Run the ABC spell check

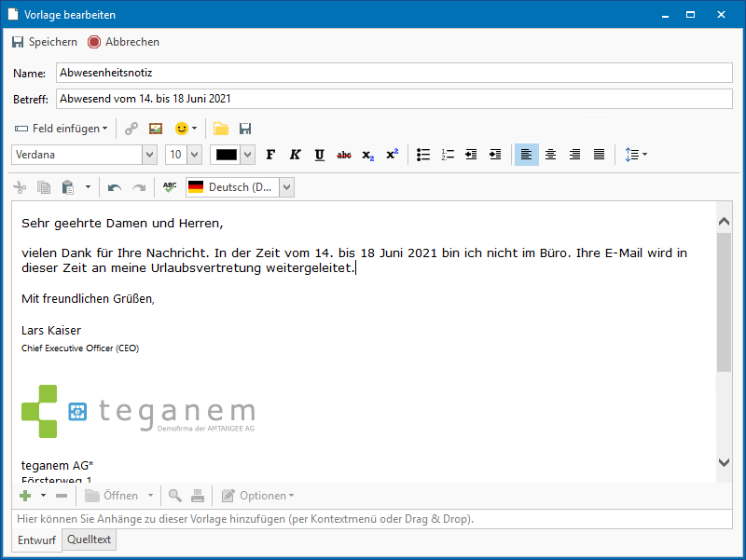170,187
